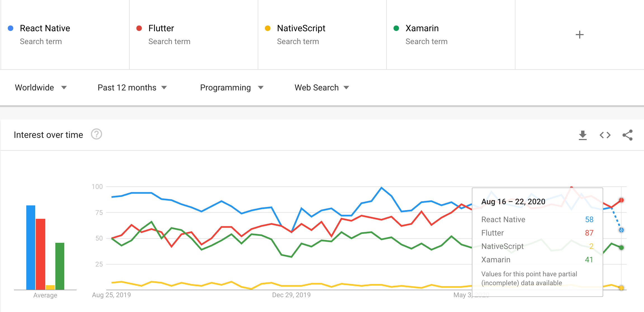Add a comparison term with plus icon

click(579, 35)
